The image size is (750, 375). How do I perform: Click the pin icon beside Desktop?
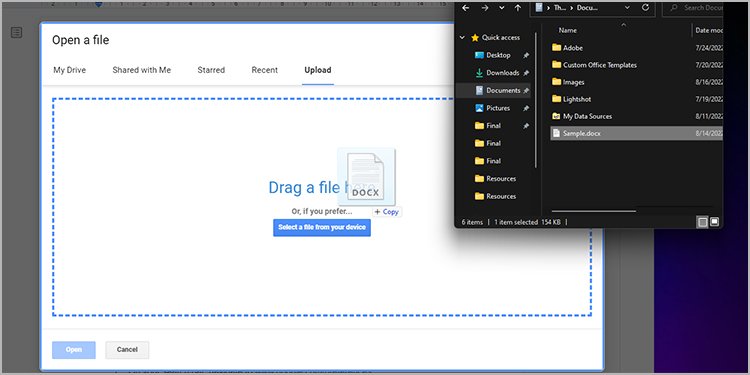coord(526,55)
